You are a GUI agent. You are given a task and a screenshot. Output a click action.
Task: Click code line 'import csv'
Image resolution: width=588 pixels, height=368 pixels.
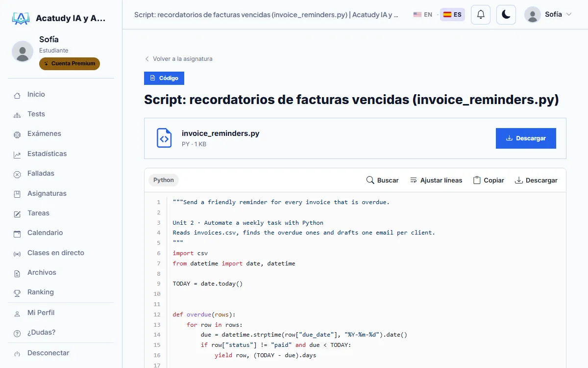click(190, 253)
